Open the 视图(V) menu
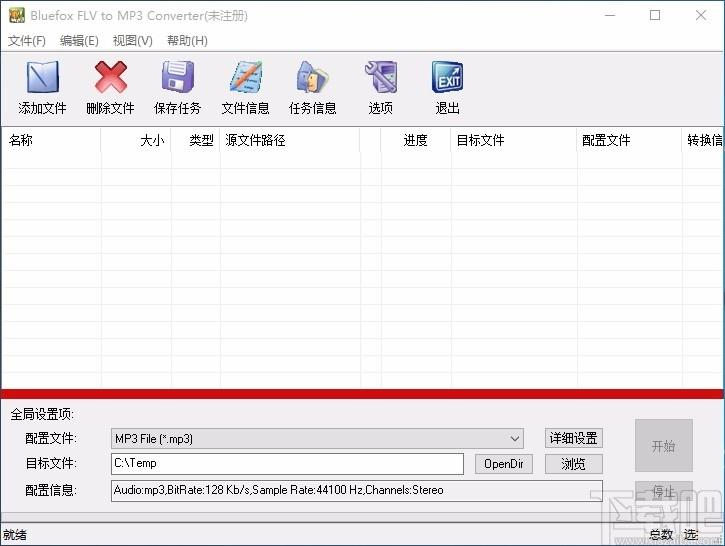 click(133, 41)
